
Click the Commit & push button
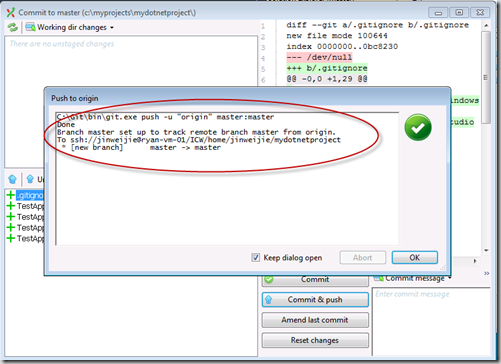pyautogui.click(x=315, y=300)
